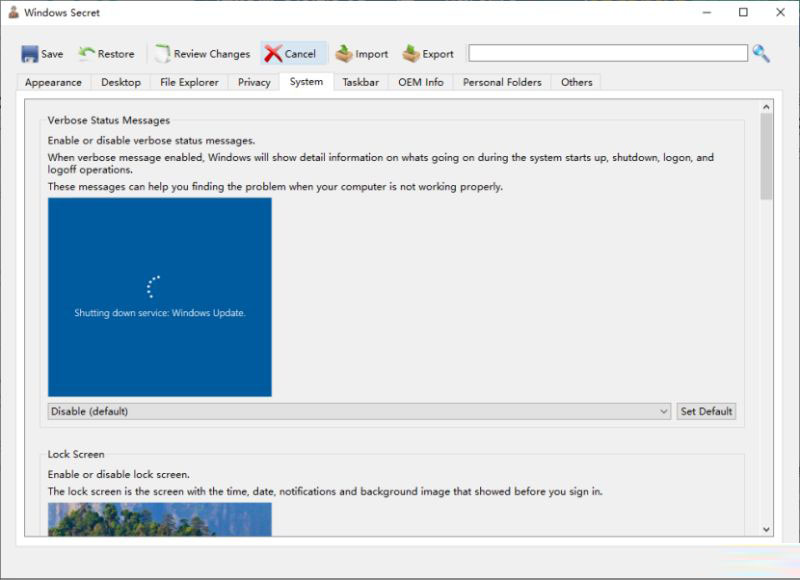The image size is (800, 580).
Task: Go to the Others tab
Action: tap(577, 82)
